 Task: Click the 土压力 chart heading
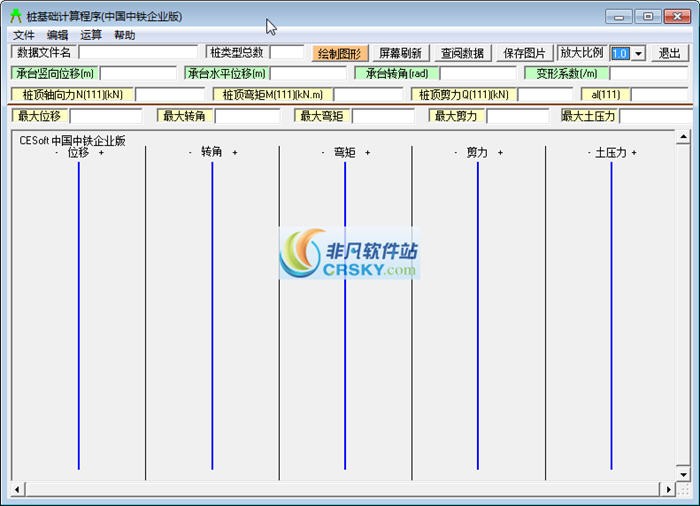[x=611, y=152]
